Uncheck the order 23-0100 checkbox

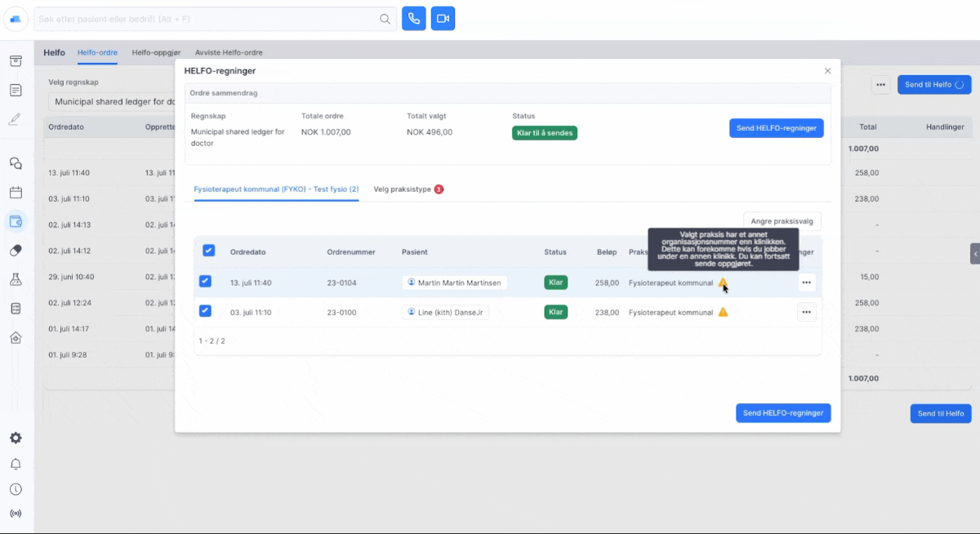pos(205,310)
